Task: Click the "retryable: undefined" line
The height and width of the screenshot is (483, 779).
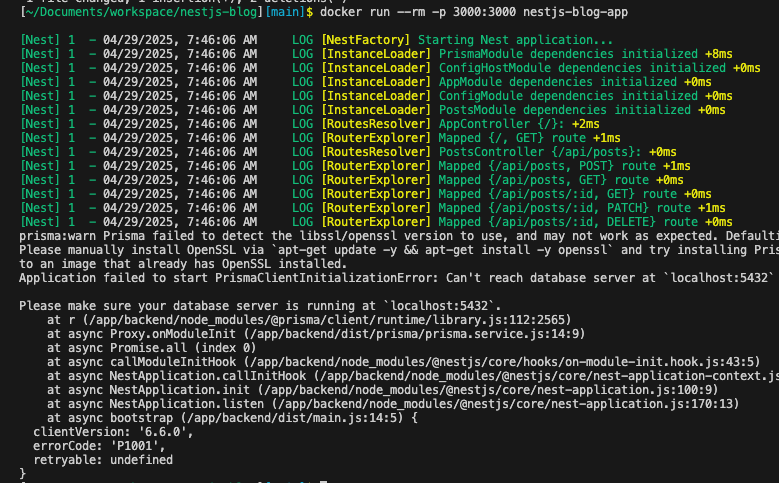Action: 103,460
